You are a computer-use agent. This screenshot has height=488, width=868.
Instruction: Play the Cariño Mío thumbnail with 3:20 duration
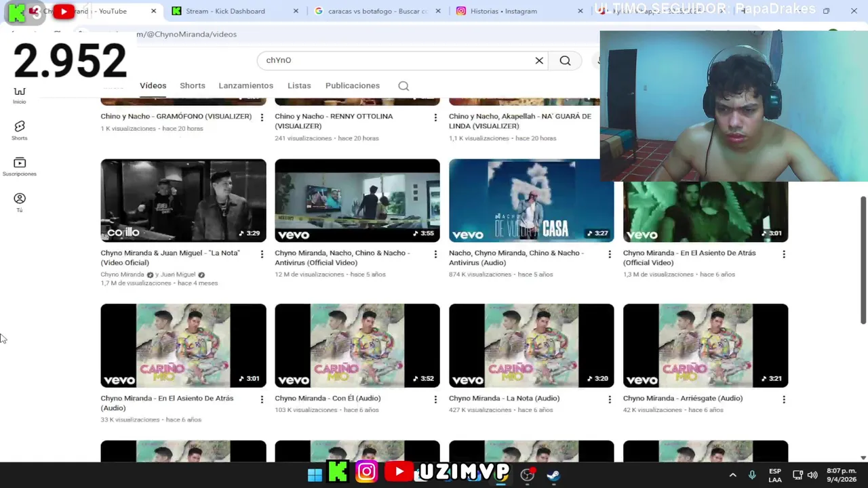[532, 346]
